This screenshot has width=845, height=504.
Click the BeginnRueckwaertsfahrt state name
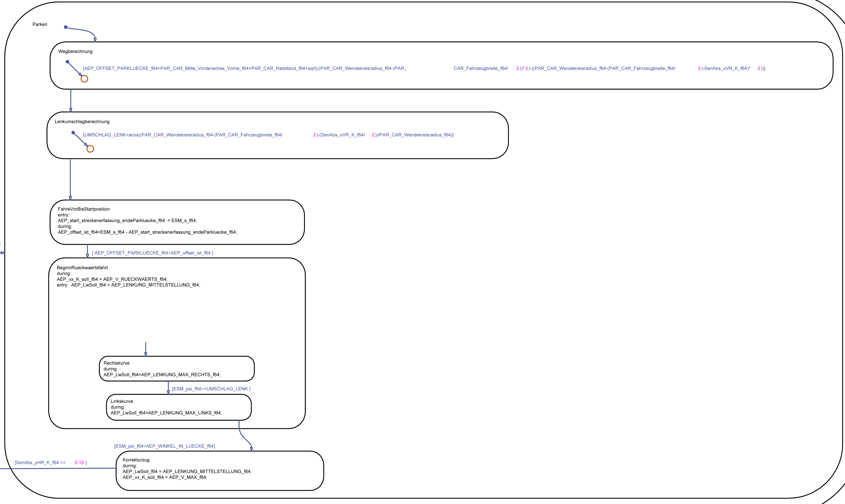82,268
